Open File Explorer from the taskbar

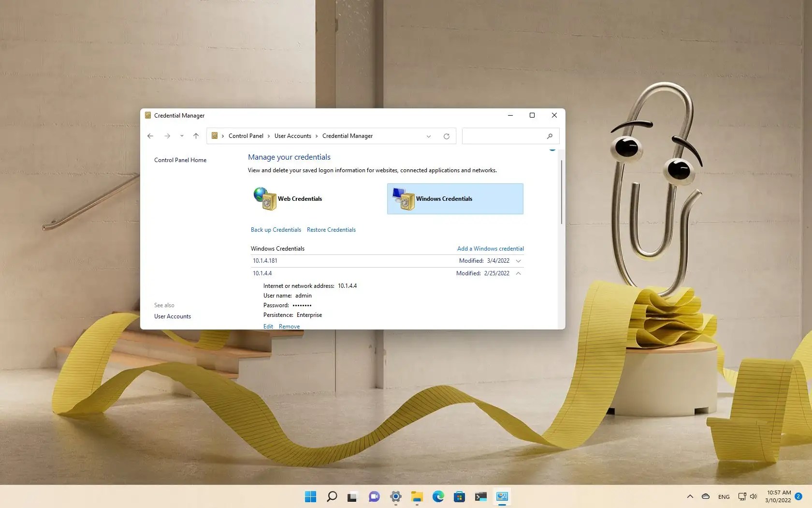point(417,496)
